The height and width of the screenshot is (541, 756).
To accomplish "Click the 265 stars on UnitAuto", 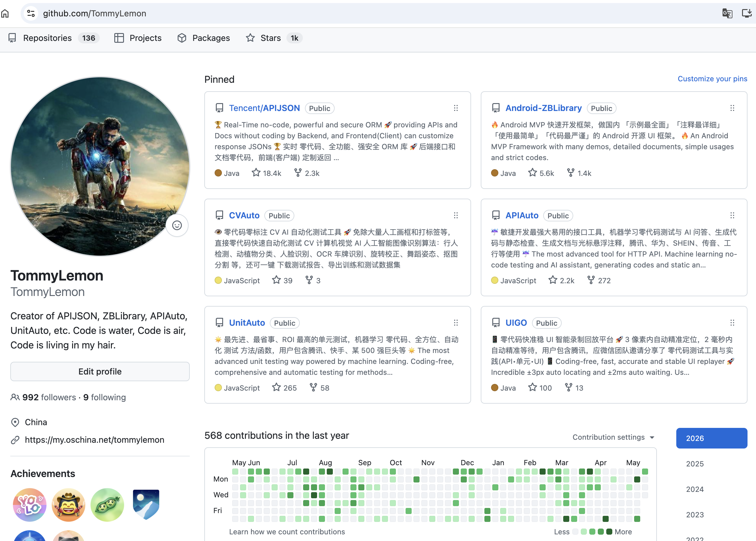I will 284,388.
